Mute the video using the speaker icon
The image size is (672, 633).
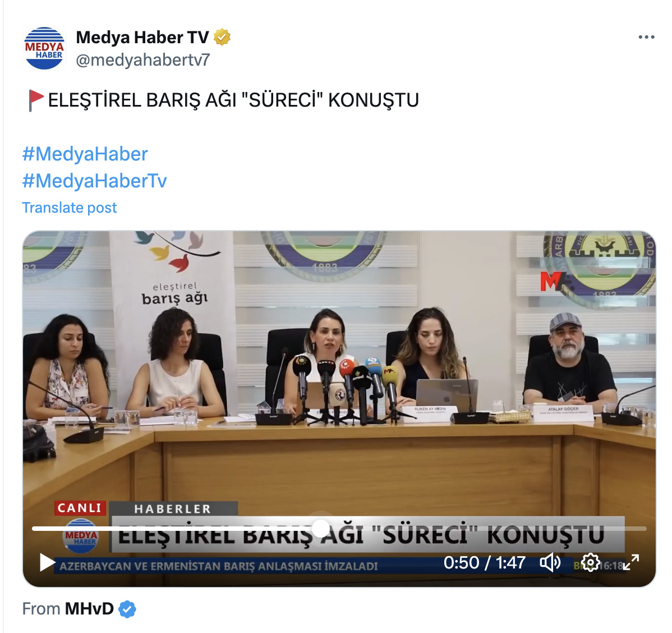click(x=550, y=562)
